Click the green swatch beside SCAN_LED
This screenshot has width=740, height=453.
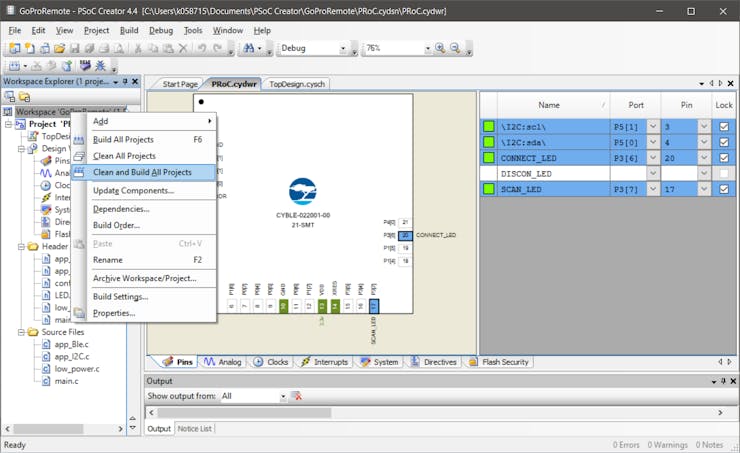coord(489,189)
